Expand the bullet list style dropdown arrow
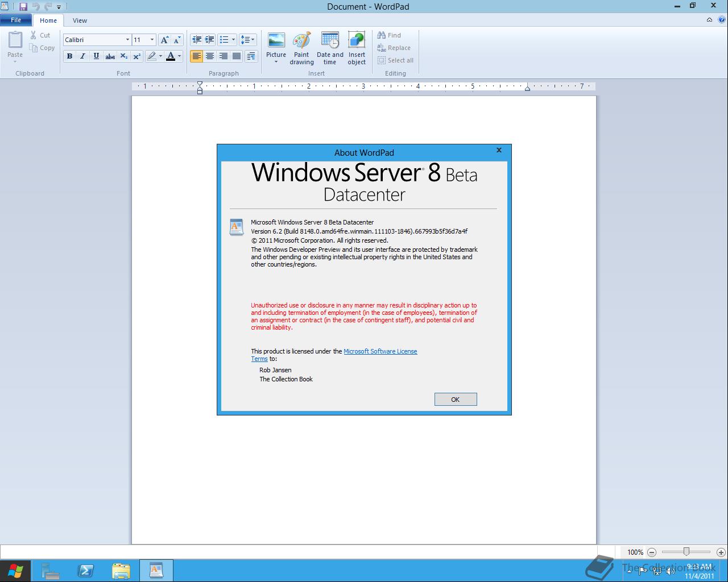This screenshot has height=582, width=728. tap(233, 40)
